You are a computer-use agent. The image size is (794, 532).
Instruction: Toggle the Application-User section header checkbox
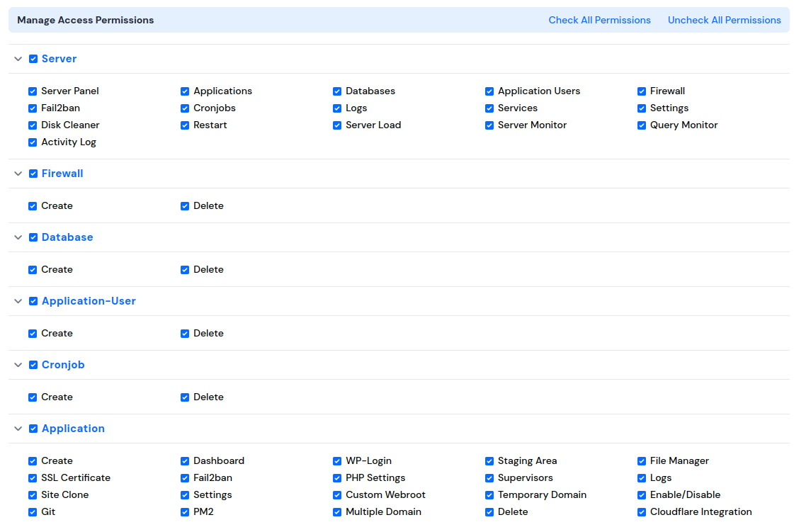pyautogui.click(x=33, y=302)
